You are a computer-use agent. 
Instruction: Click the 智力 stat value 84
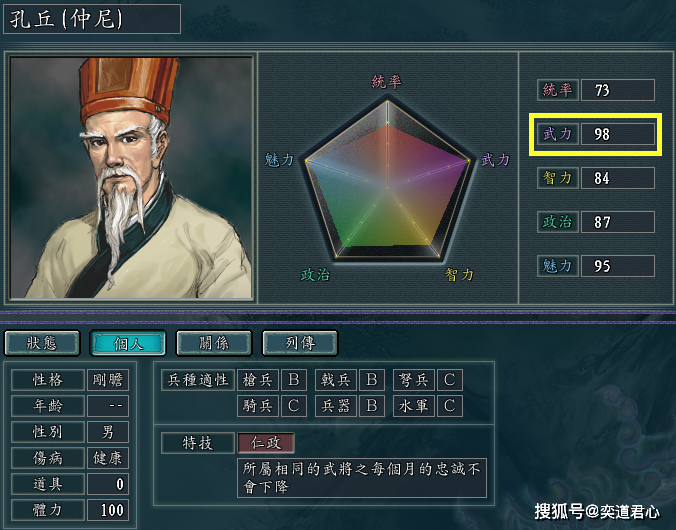pos(618,178)
